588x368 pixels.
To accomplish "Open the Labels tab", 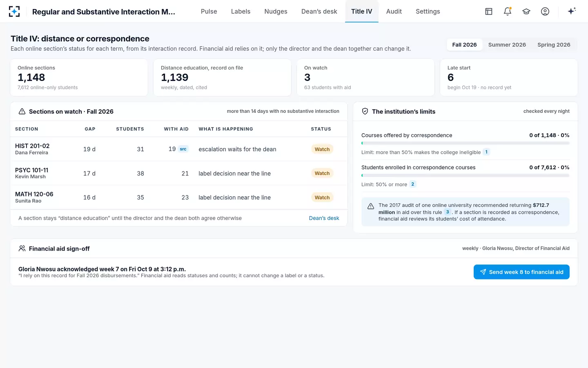I will [x=241, y=11].
